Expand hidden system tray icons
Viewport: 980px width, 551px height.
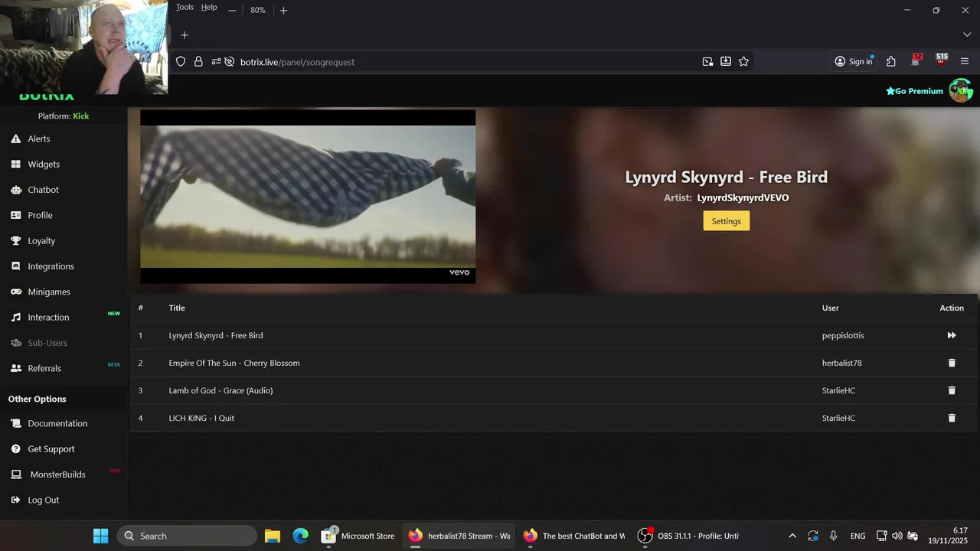pos(792,536)
